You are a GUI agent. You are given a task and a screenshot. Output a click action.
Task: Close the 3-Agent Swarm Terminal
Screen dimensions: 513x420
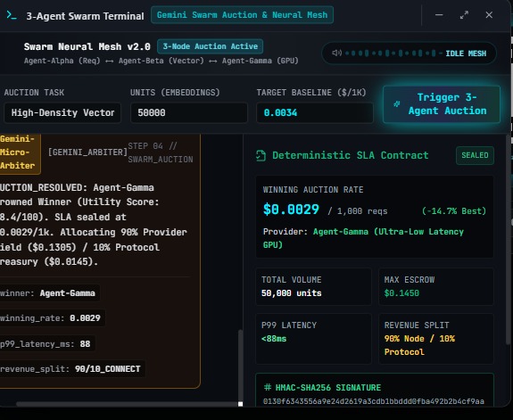coord(489,15)
